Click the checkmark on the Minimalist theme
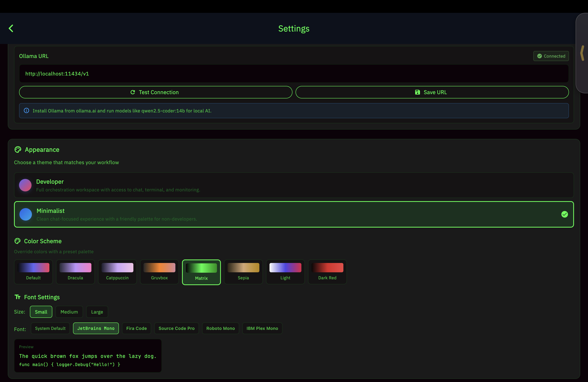The image size is (588, 382). [x=564, y=214]
